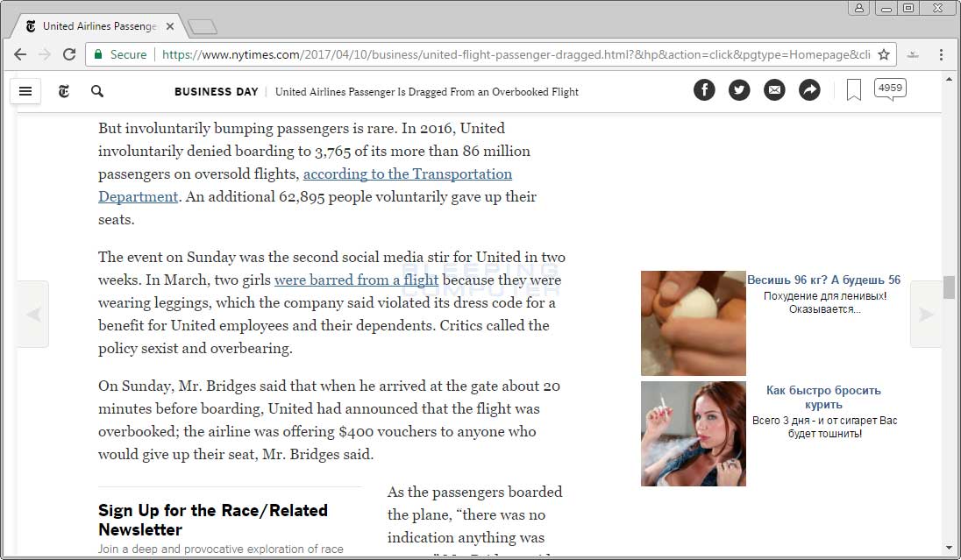Viewport: 961px width, 560px height.
Task: Open the NYT sections hamburger menu
Action: coord(25,91)
